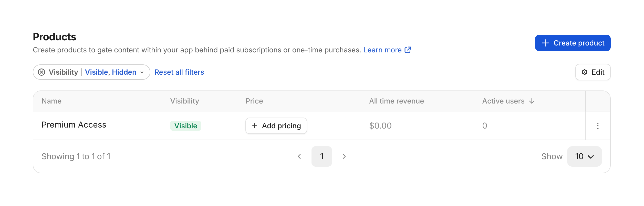The image size is (644, 206).
Task: Click the Active users sort arrow
Action: (532, 101)
